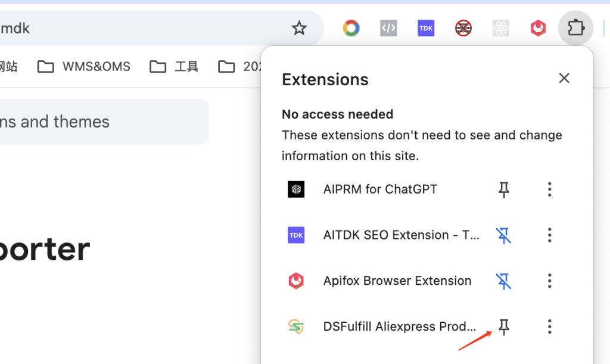The width and height of the screenshot is (610, 364).
Task: Pin AIPRM for ChatGPT to toolbar
Action: pos(504,189)
